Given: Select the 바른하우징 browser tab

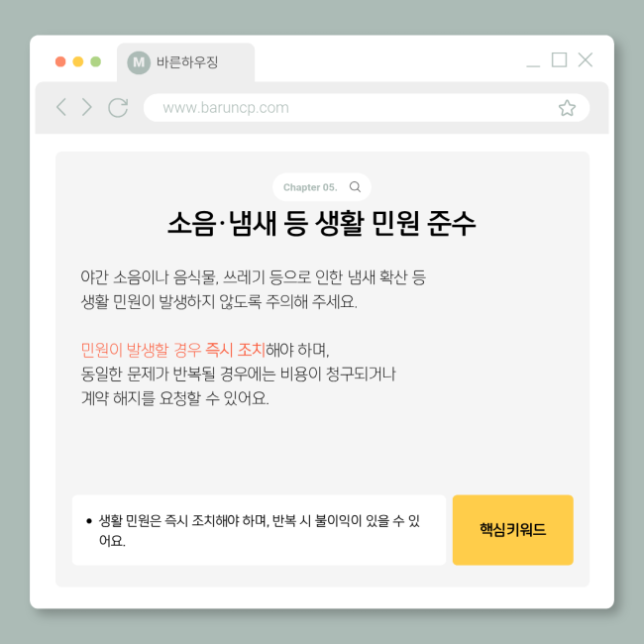Looking at the screenshot, I should (x=185, y=62).
